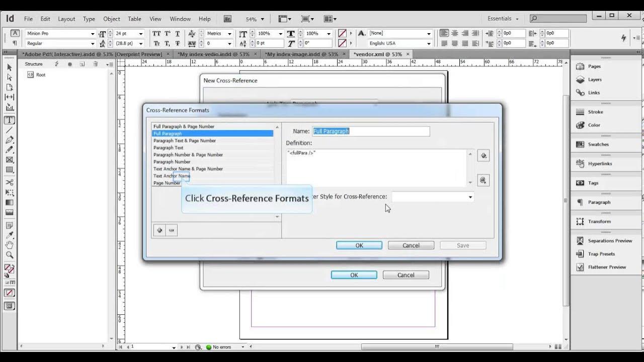Open the special character @ icon
644x362 pixels.
[483, 180]
